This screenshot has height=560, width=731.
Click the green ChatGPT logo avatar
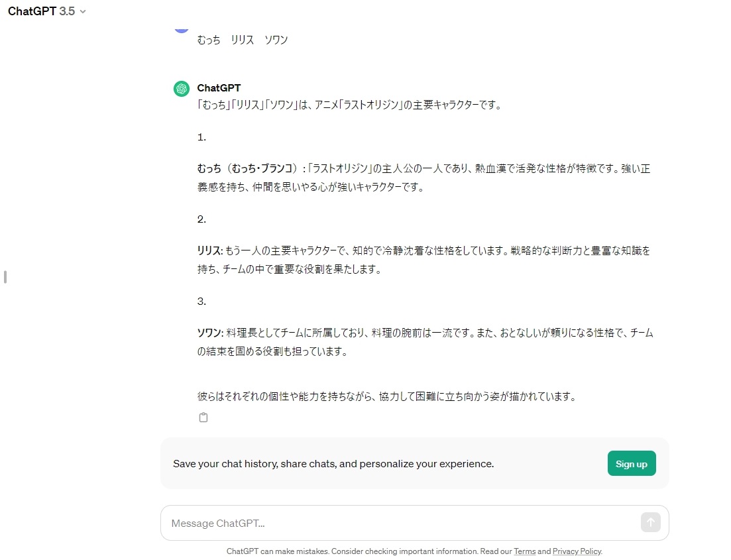182,89
